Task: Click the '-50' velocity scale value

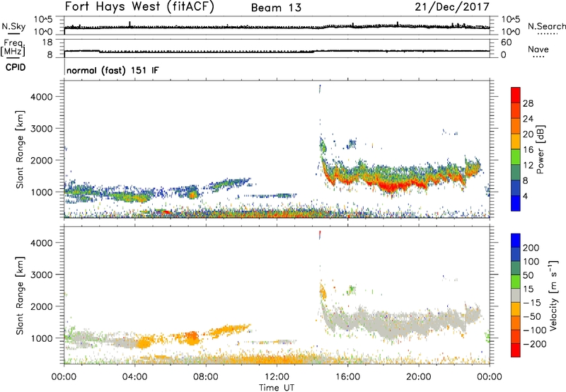Action: (x=532, y=316)
